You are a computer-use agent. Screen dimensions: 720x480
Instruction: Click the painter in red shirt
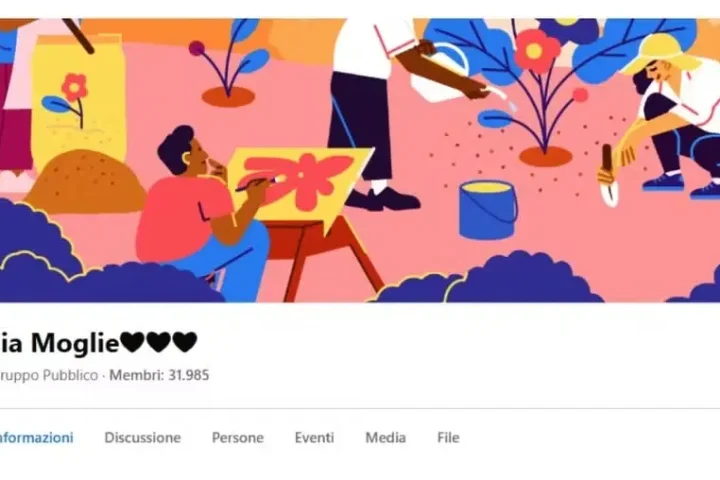click(202, 211)
